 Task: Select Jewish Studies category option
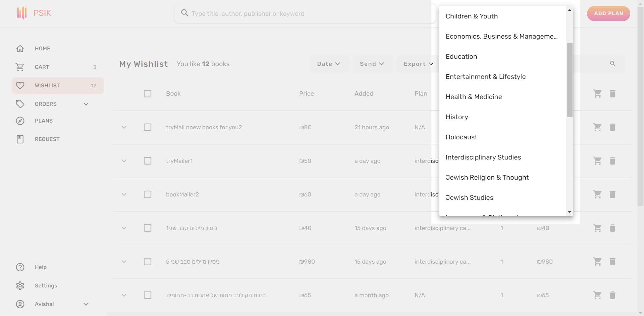[x=469, y=198]
